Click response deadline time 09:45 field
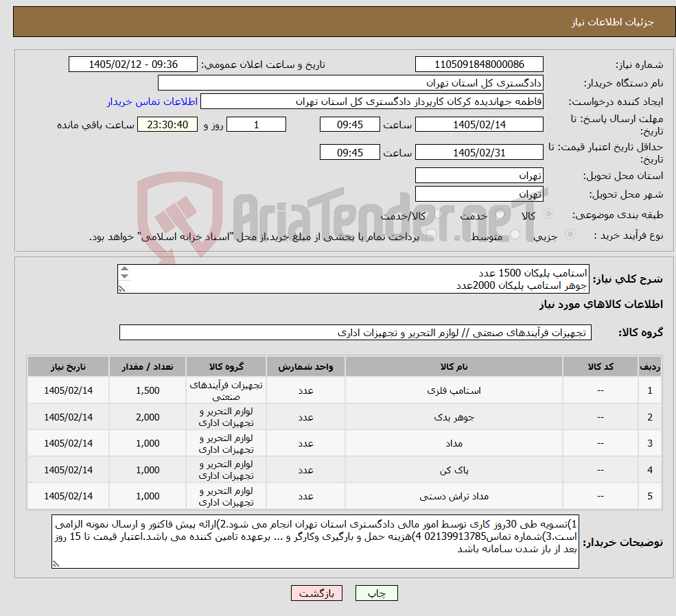 (x=349, y=124)
